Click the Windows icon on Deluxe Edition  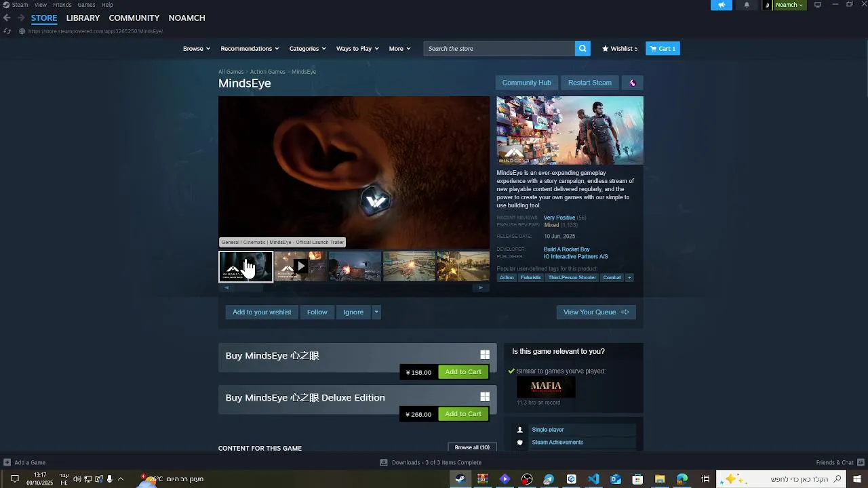pos(485,396)
